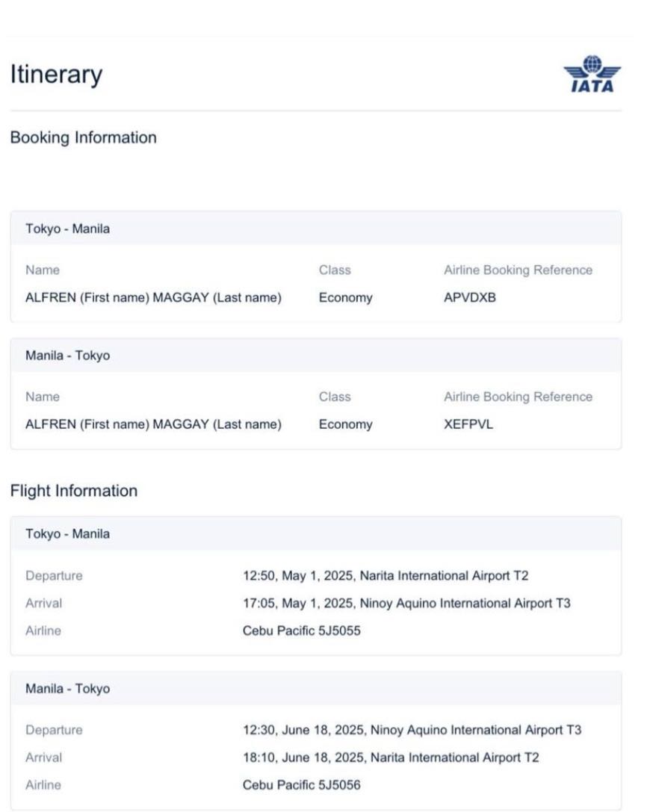This screenshot has height=812, width=656.
Task: Click passenger name in Manila - Tokyo booking
Action: [153, 425]
